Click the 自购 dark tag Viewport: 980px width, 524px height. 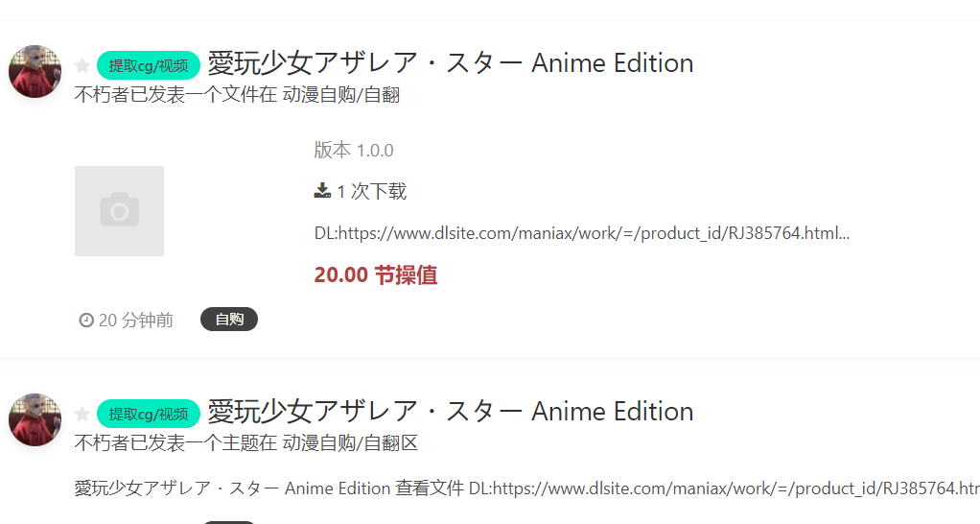[229, 319]
